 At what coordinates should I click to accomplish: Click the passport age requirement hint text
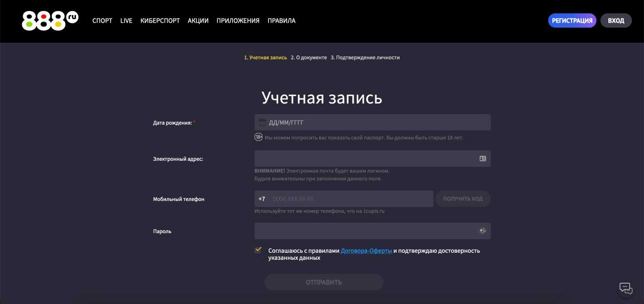click(x=364, y=137)
